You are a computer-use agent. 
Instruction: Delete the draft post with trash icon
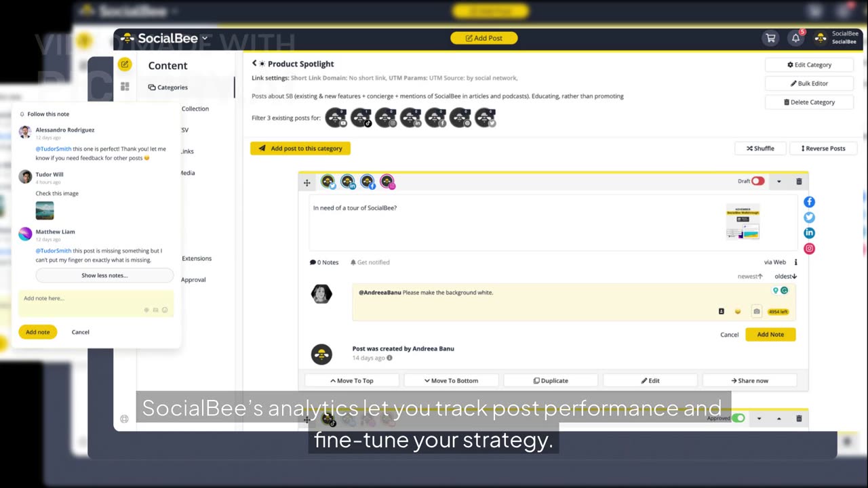[x=799, y=182]
